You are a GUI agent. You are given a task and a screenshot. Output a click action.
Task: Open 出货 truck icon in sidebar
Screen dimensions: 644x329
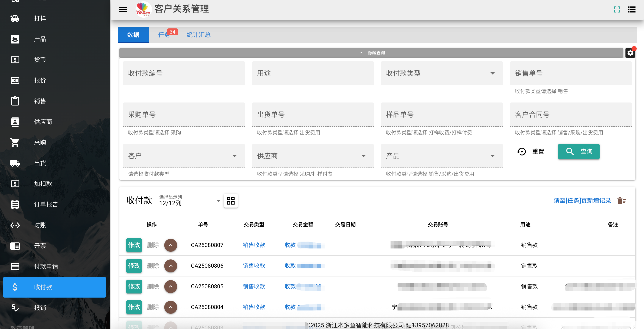tap(15, 163)
